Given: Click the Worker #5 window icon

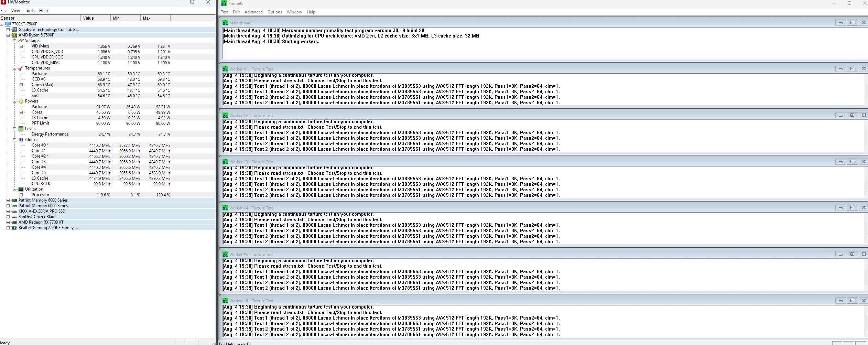Looking at the screenshot, I should click(225, 254).
